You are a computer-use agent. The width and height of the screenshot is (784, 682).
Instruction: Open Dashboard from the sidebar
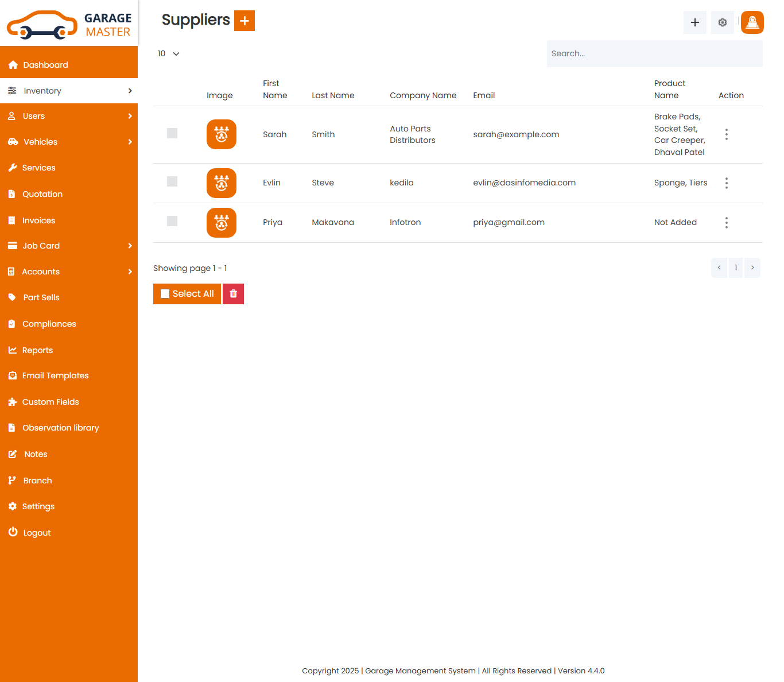click(x=45, y=65)
